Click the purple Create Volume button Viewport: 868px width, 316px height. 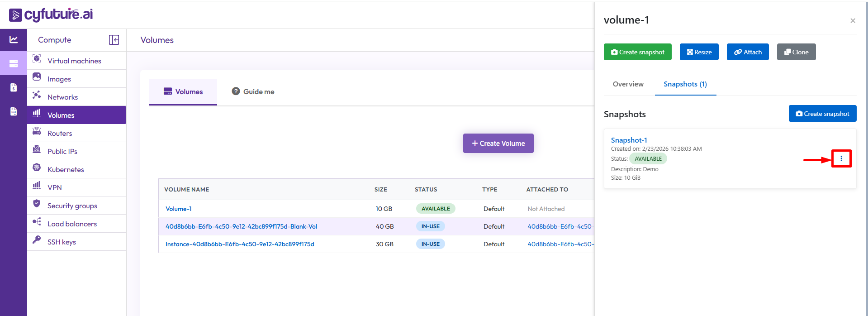(x=498, y=143)
